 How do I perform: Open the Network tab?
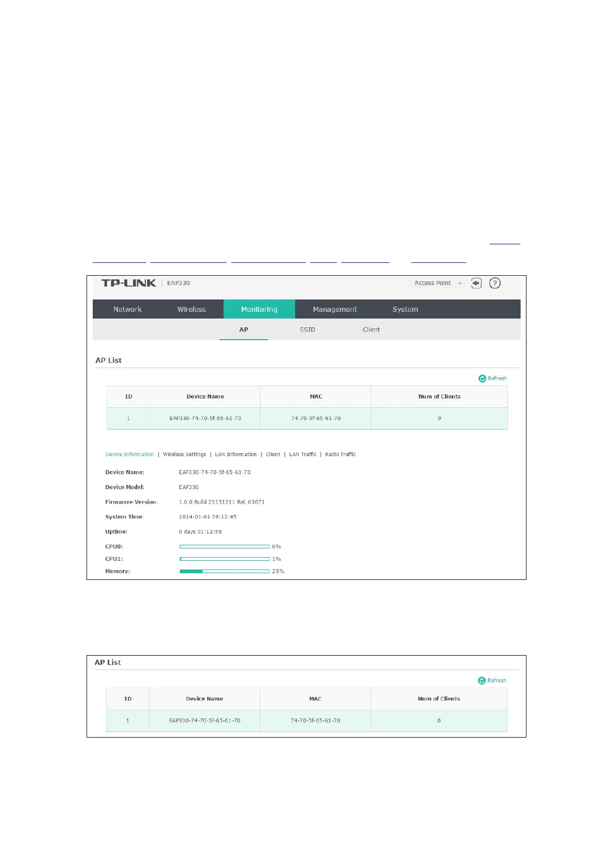(x=127, y=309)
